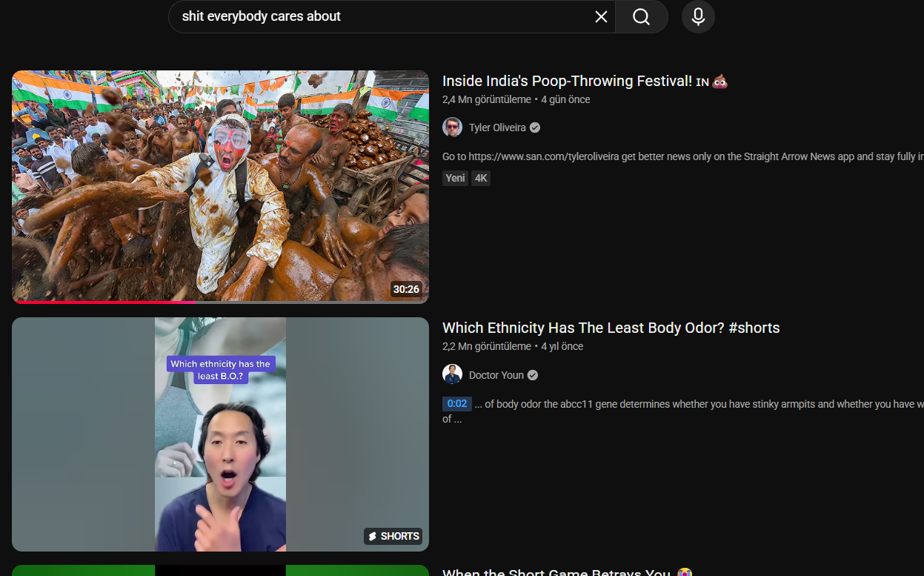The image size is (924, 576).
Task: Click the SHORTS badge on the body odor thumbnail
Action: click(393, 536)
